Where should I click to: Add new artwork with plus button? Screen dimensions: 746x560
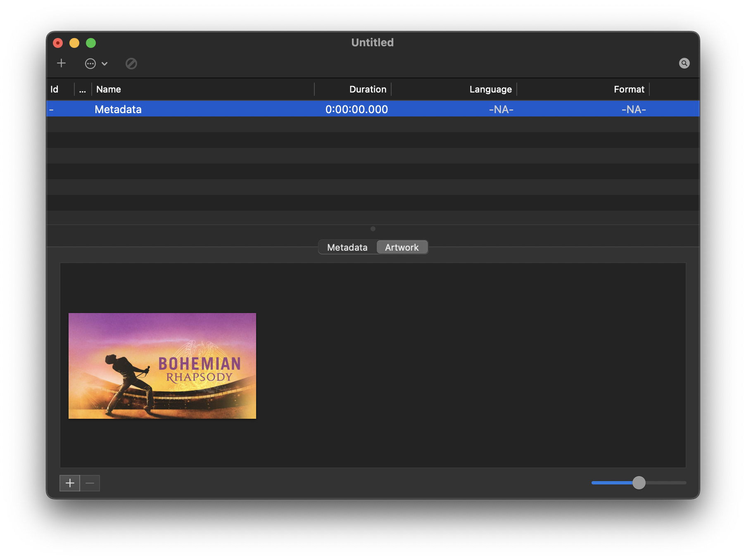[x=70, y=483]
